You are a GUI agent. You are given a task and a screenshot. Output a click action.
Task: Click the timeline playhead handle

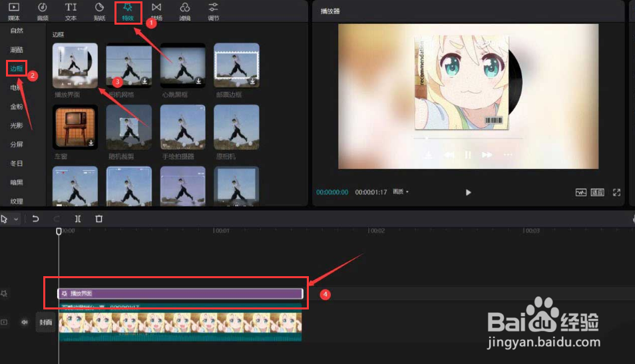tap(59, 231)
